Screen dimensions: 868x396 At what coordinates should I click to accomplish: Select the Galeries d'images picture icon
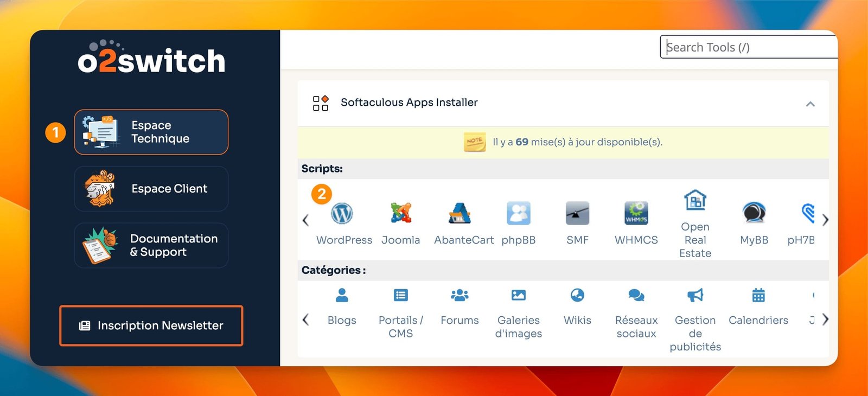[x=519, y=295]
